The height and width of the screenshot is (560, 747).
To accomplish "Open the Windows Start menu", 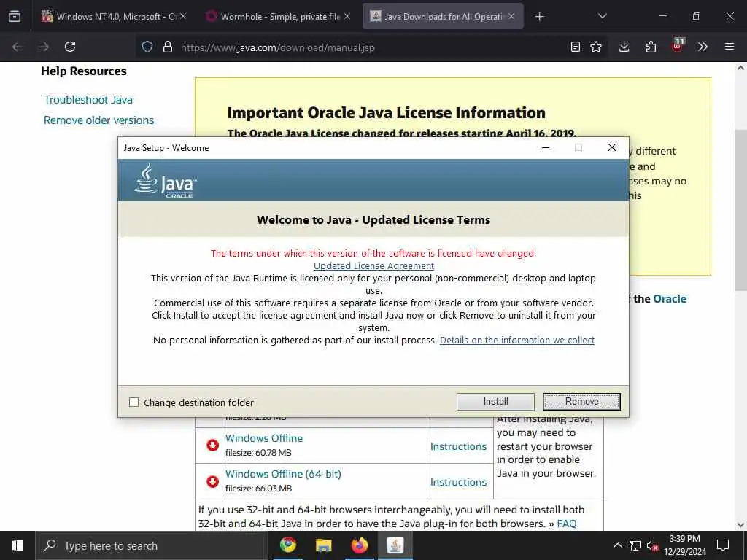I will point(18,545).
